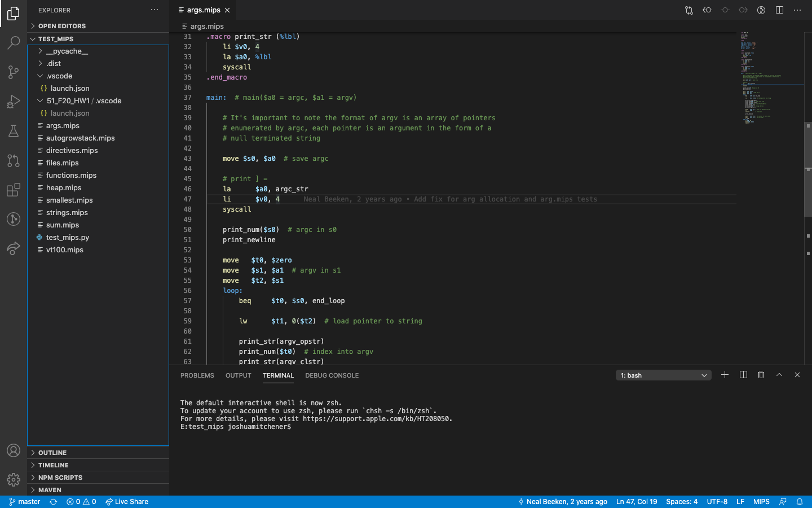Click the editor vertical scrollbar
Screen dimensions: 812x508
click(x=808, y=169)
